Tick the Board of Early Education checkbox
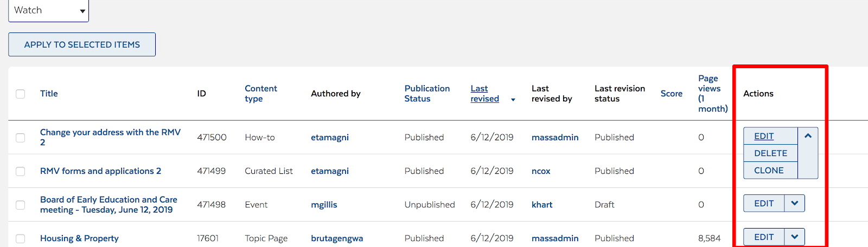868x247 pixels. click(21, 205)
